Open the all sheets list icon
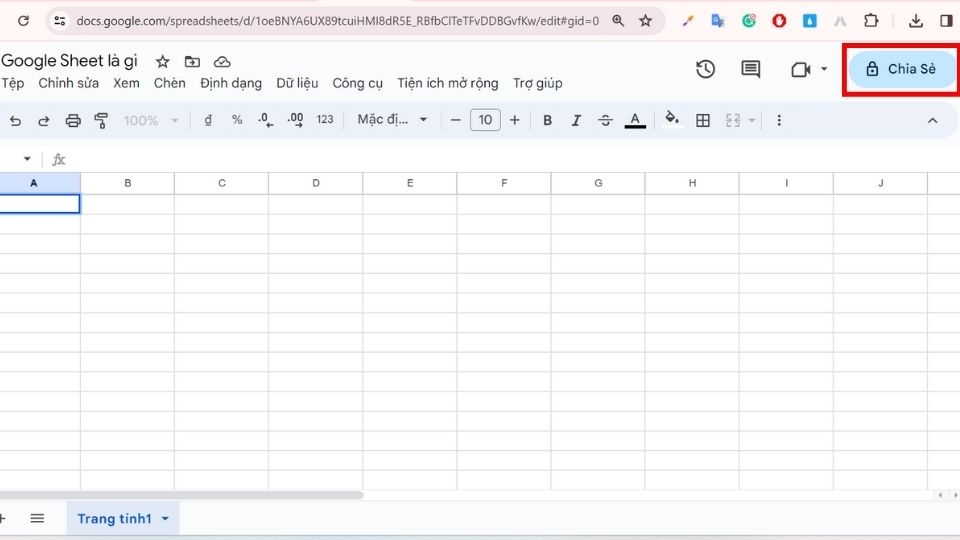This screenshot has height=540, width=960. pyautogui.click(x=37, y=519)
